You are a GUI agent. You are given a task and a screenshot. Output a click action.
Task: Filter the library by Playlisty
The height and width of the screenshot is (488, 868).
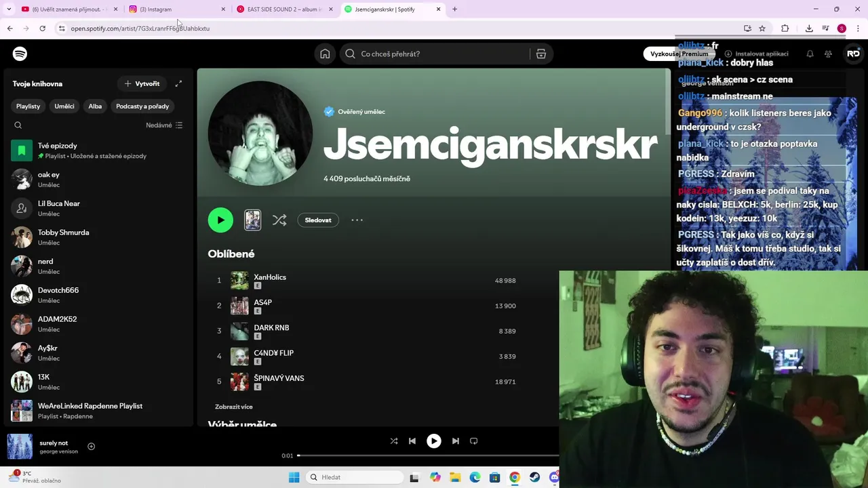point(28,106)
